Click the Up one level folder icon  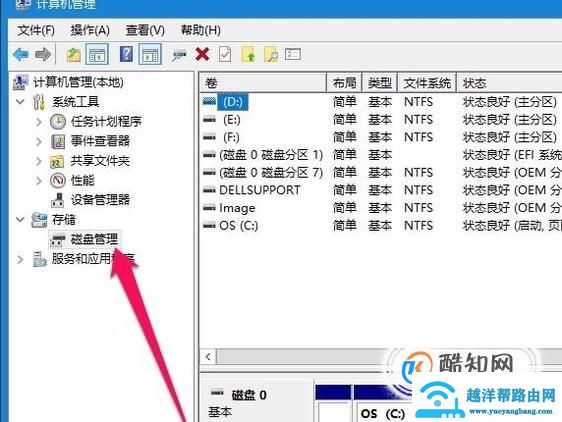[73, 55]
